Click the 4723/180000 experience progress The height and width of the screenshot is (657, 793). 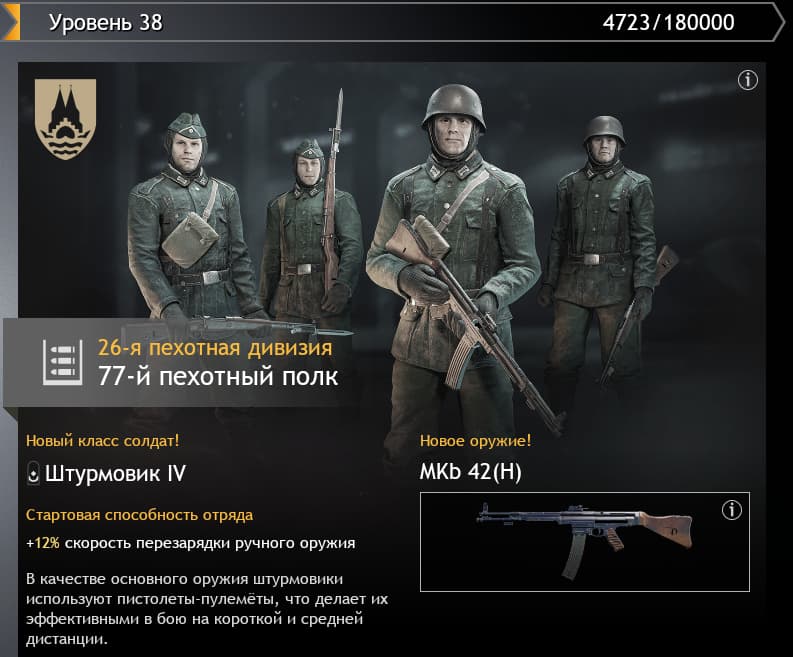click(669, 22)
